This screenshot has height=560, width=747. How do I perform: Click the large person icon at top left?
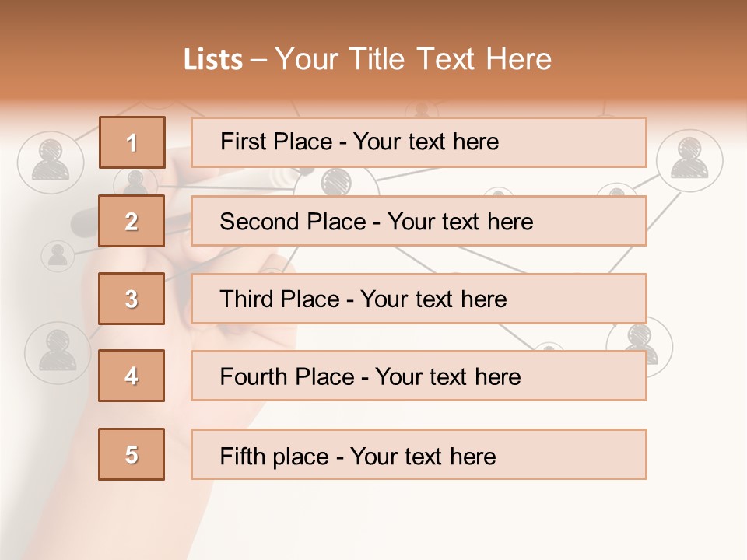coord(50,161)
